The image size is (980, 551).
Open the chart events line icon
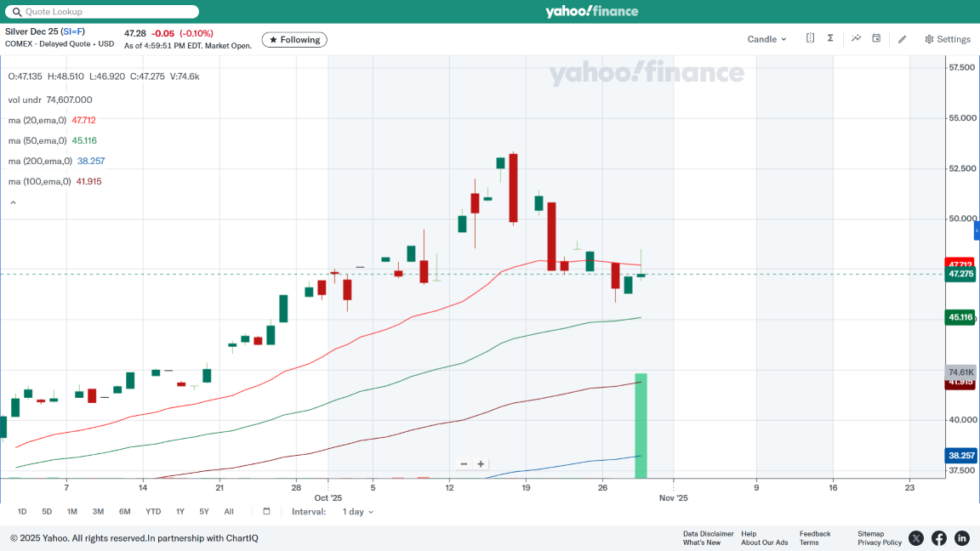[856, 38]
